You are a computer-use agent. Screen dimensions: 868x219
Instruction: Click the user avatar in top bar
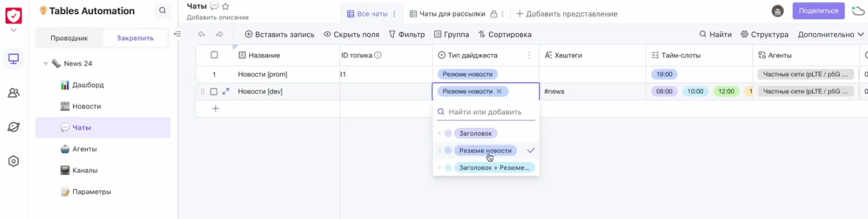pos(777,11)
